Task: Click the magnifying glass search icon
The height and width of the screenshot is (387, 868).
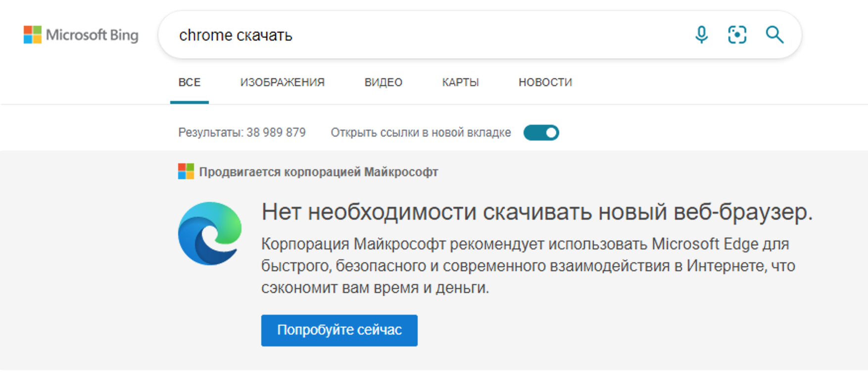Action: pos(774,35)
